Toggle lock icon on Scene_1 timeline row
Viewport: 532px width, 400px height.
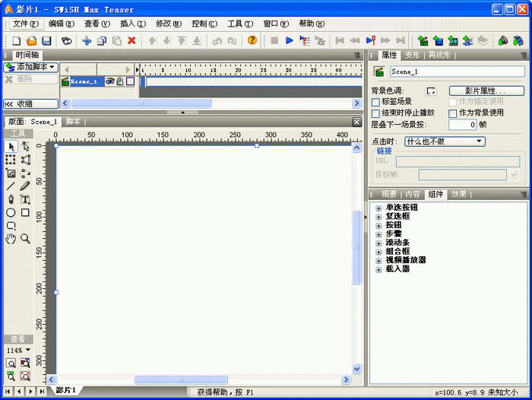point(120,81)
